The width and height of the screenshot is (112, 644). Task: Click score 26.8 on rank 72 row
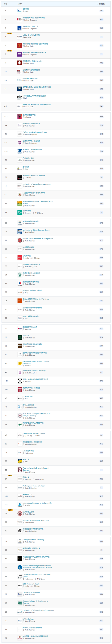pos(101,638)
